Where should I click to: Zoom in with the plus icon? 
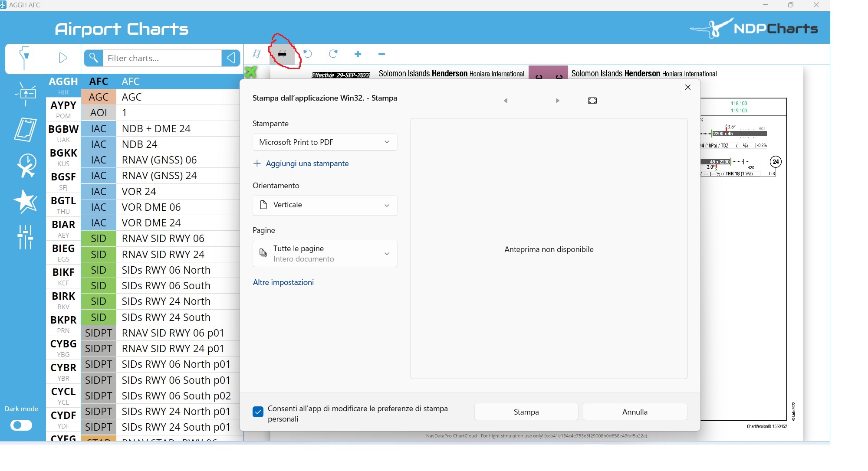[x=358, y=54]
